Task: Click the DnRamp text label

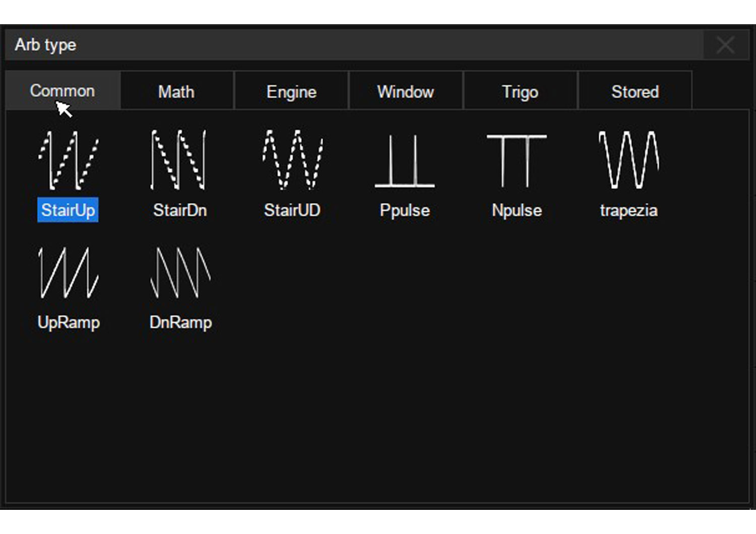Action: coord(180,322)
